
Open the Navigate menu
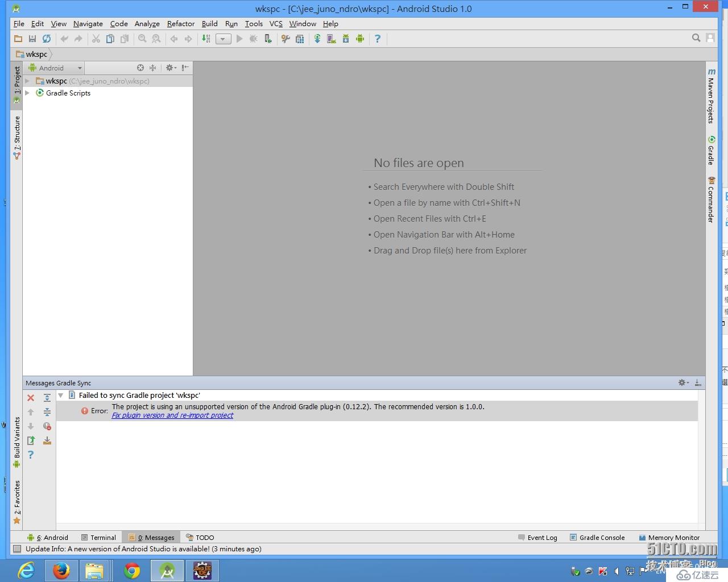(x=88, y=24)
